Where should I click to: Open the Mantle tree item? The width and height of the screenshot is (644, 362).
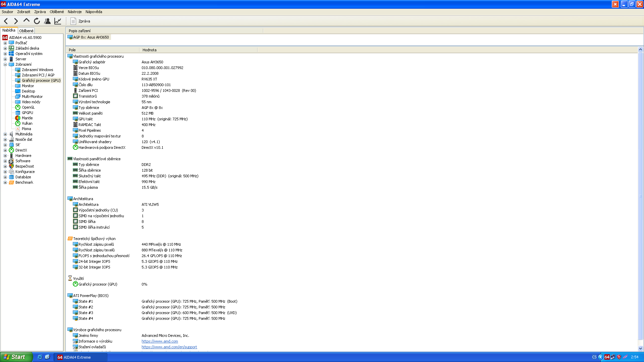point(27,118)
